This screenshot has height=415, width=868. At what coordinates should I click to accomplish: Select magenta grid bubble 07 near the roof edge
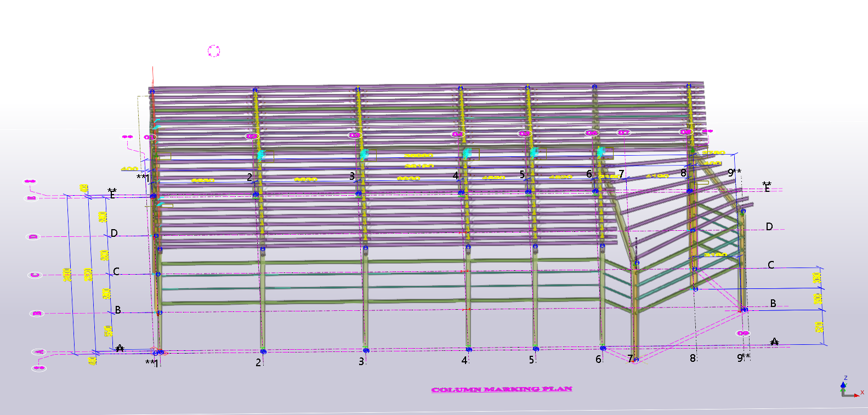[623, 133]
